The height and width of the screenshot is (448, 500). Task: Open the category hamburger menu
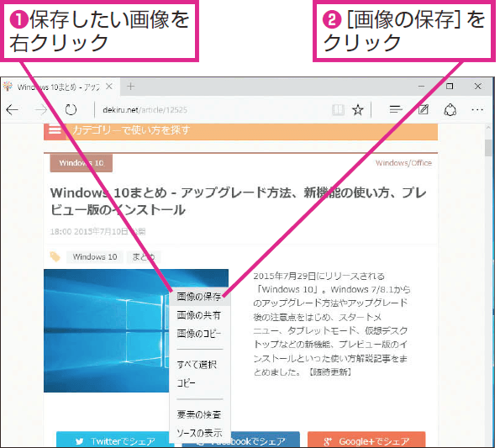pos(55,130)
